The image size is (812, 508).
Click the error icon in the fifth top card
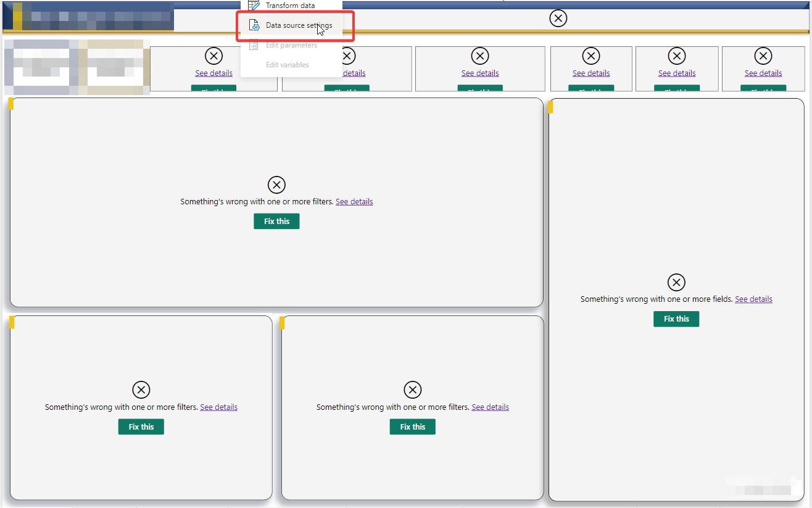tap(677, 56)
